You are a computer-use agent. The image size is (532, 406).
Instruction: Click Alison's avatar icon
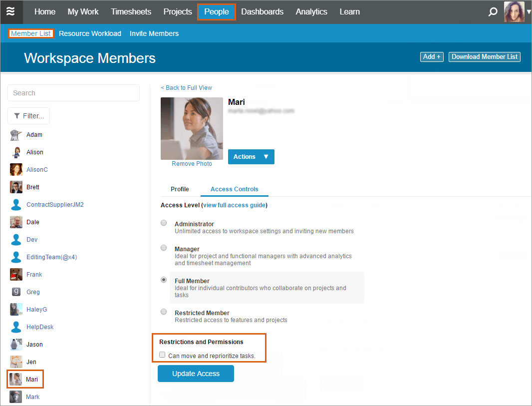pyautogui.click(x=16, y=152)
